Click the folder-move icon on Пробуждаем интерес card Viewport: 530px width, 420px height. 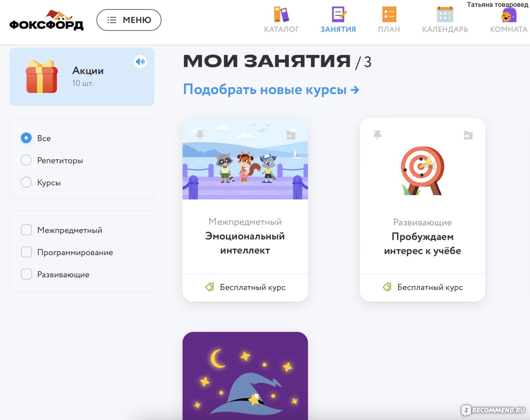click(468, 135)
